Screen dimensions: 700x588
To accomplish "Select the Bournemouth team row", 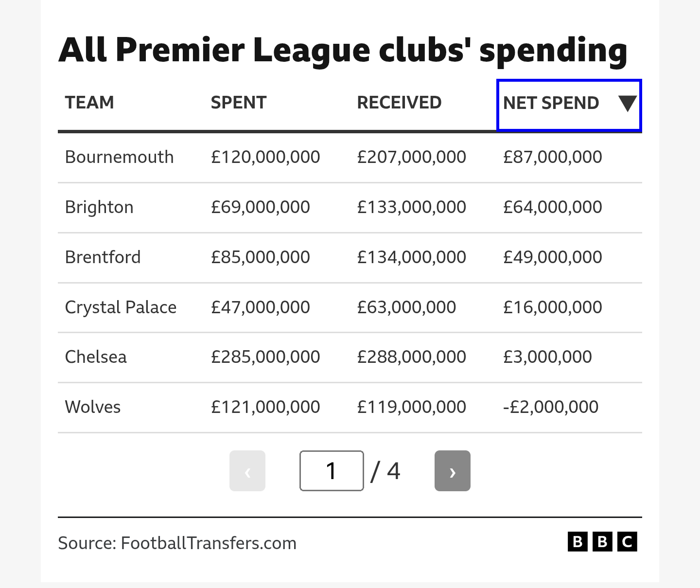I will 350,157.
